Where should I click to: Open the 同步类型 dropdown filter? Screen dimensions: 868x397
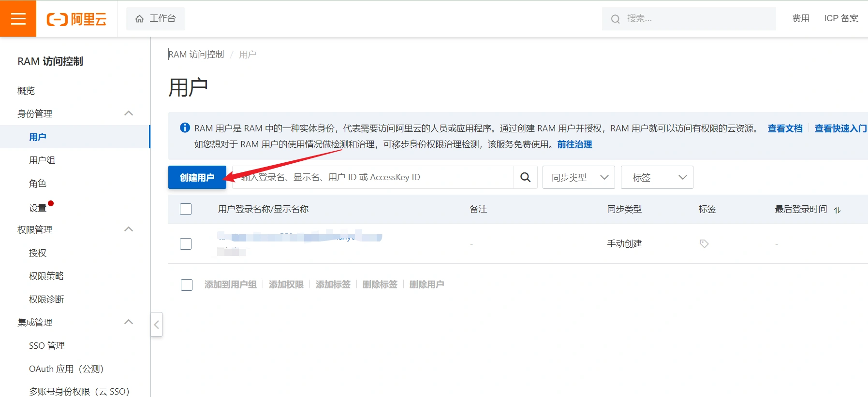(578, 177)
